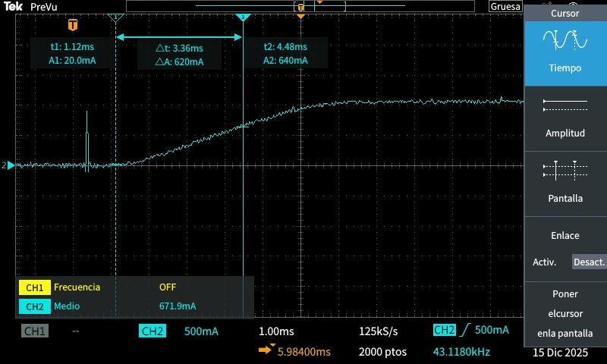607x364 pixels.
Task: Click the yellow CH1 measurement badge
Action: 34,287
